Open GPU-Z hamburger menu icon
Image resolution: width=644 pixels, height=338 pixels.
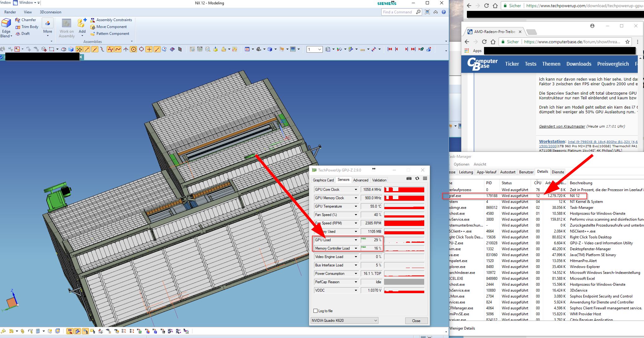pyautogui.click(x=425, y=178)
